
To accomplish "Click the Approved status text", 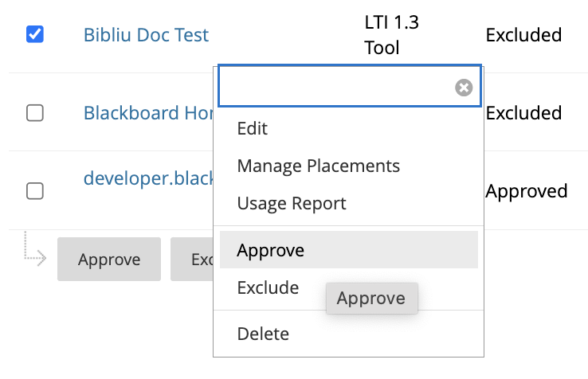I will (527, 191).
